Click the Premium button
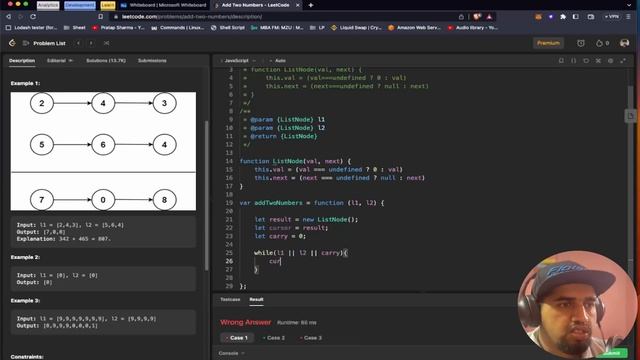640x360 pixels. pos(548,43)
